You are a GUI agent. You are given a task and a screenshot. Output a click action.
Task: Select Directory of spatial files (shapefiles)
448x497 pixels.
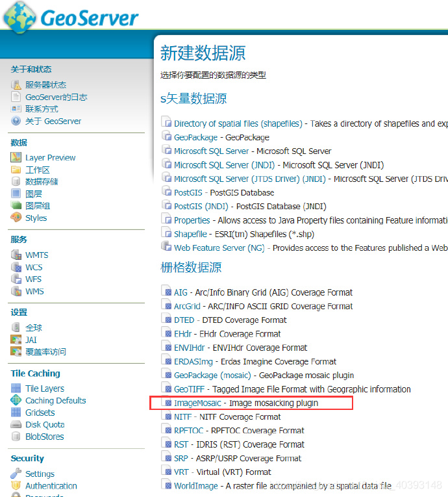coord(238,123)
